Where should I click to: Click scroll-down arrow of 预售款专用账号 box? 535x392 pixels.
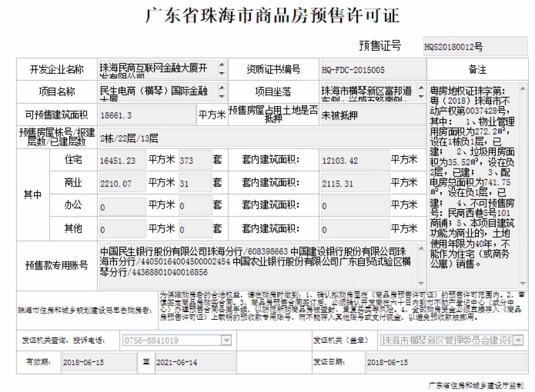[422, 283]
